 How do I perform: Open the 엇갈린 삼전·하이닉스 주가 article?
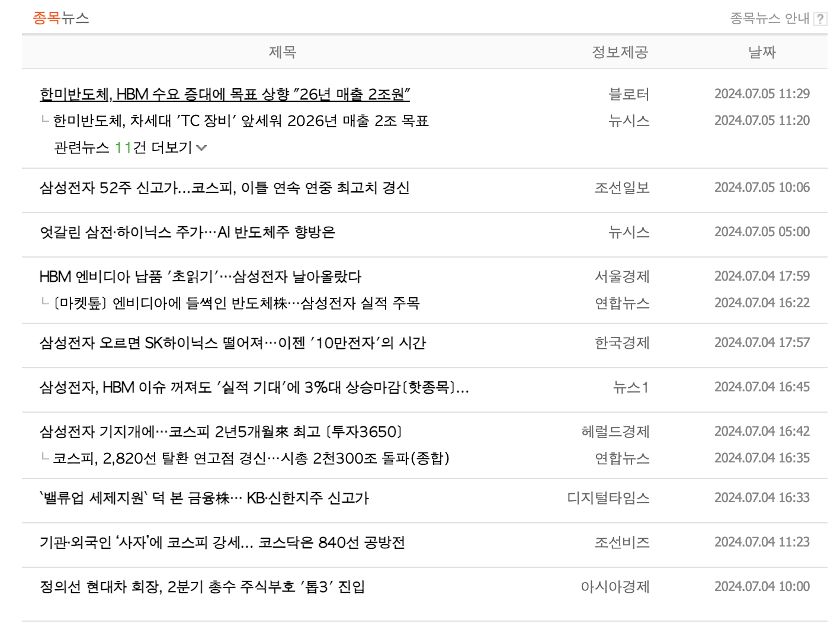point(187,233)
